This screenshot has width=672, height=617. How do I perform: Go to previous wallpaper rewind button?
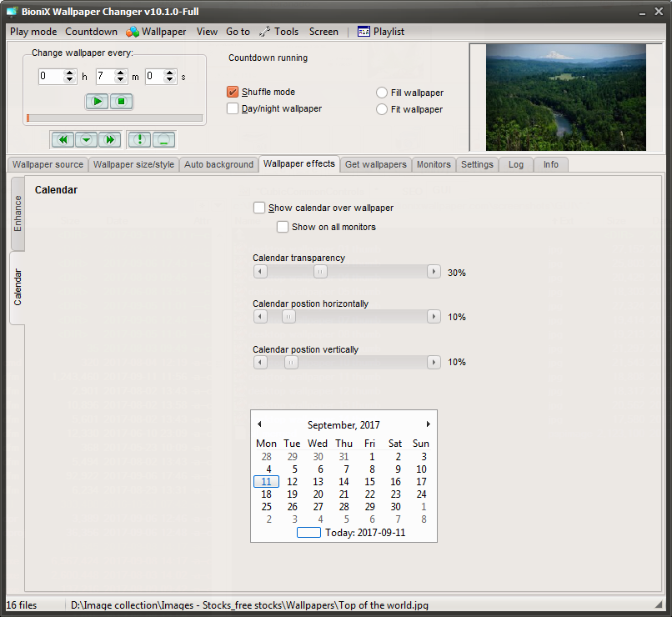(x=63, y=140)
